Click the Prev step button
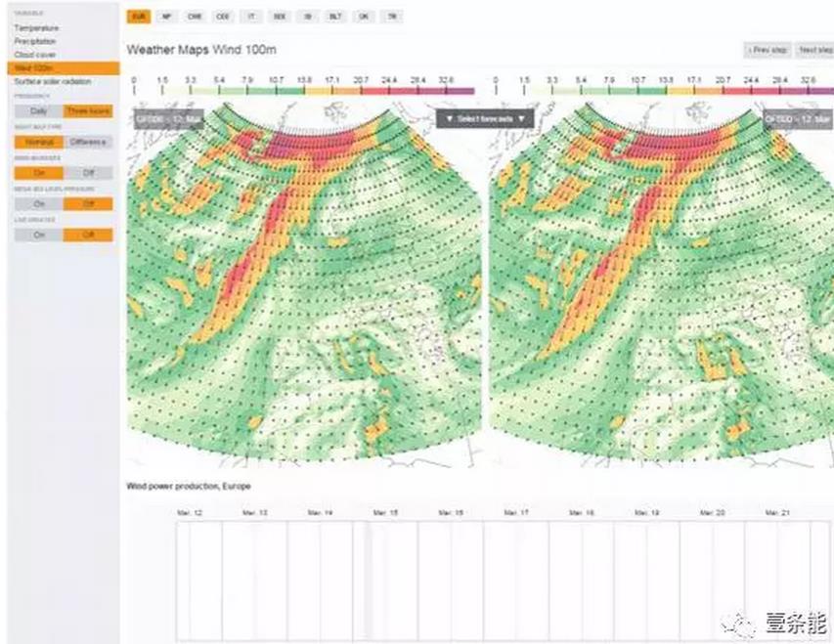 point(767,49)
